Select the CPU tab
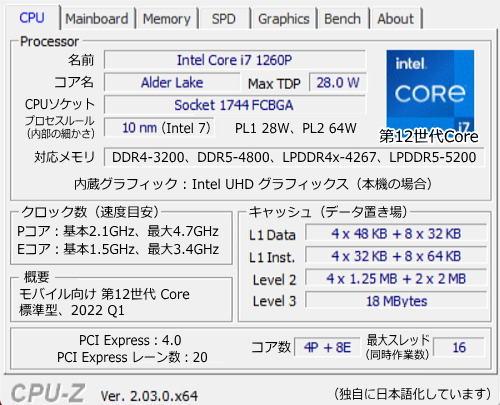This screenshot has height=405, width=500. pos(32,18)
